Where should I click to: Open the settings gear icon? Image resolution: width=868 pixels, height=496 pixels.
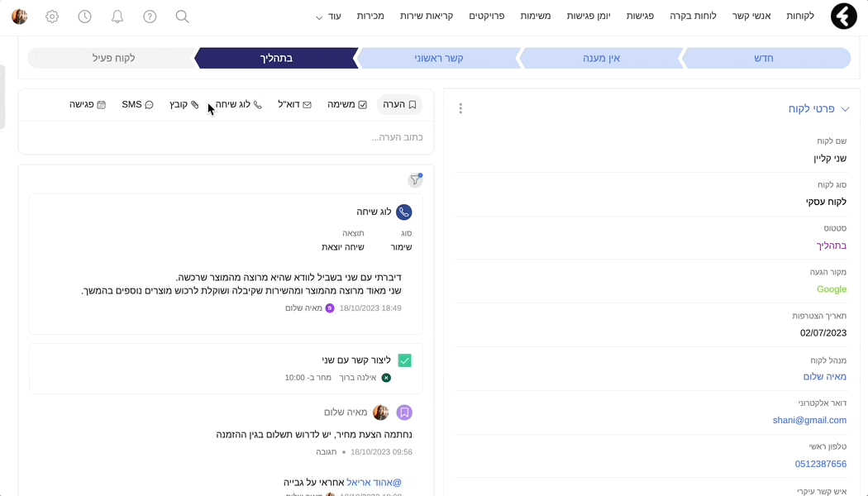(x=52, y=17)
